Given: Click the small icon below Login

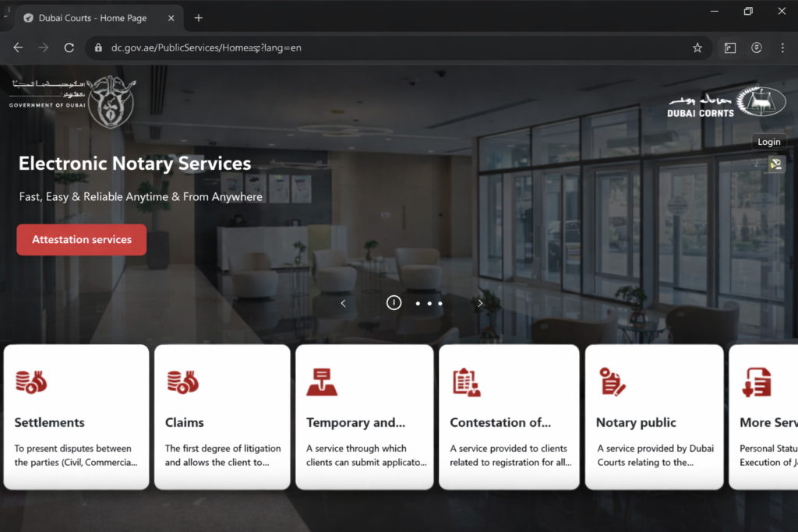Looking at the screenshot, I should [x=775, y=164].
